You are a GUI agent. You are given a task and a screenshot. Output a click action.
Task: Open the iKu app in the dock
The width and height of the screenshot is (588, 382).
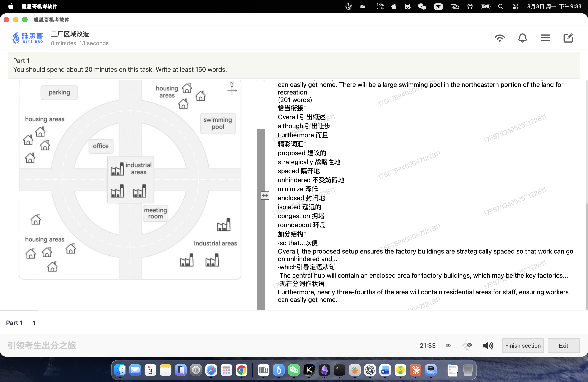pos(263,370)
